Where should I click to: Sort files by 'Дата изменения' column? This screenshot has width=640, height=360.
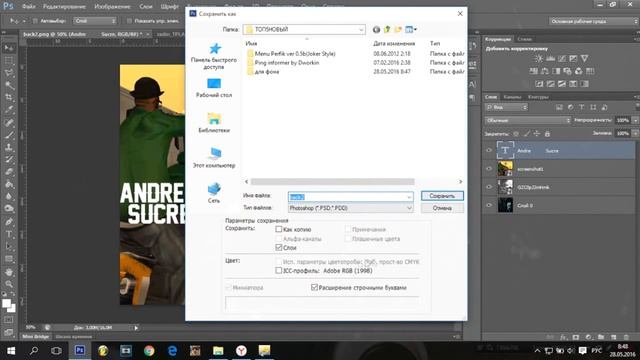(394, 43)
